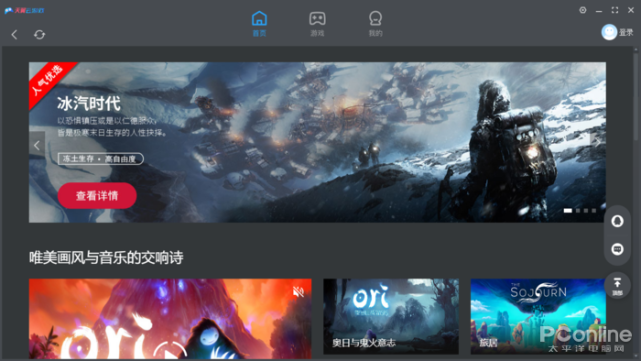Unmute the Ori video preview

pos(298,291)
